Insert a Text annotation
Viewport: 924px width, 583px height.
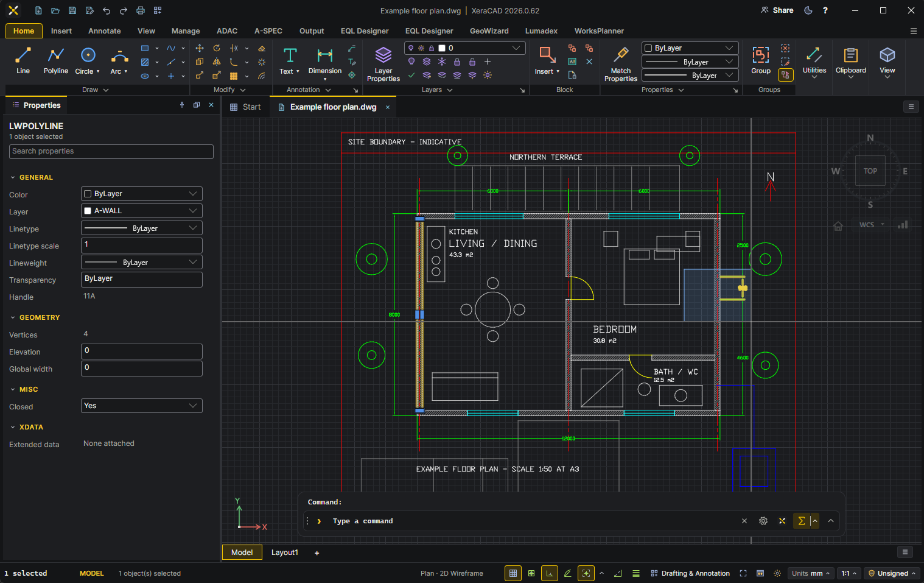point(290,60)
